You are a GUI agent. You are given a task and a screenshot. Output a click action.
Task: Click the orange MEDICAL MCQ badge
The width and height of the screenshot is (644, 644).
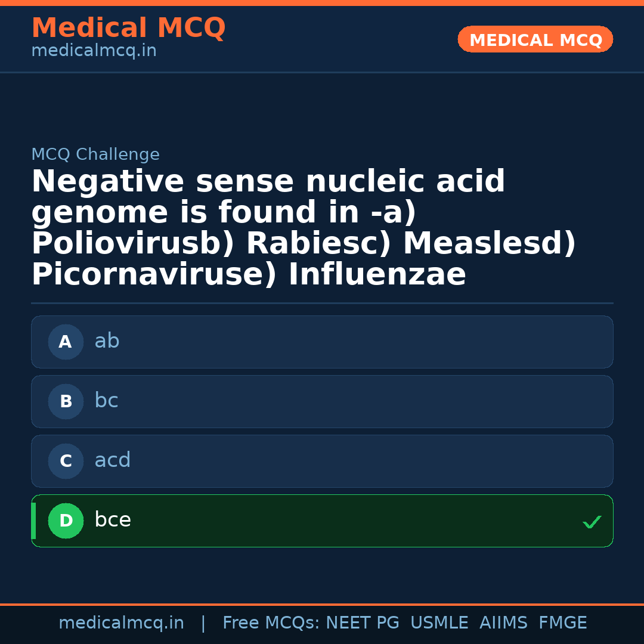(x=535, y=39)
